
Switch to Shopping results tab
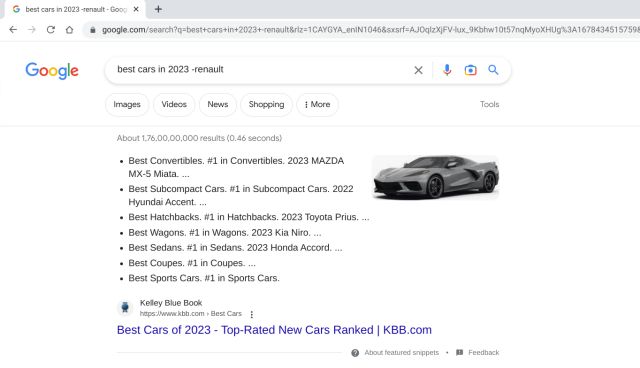pos(266,104)
